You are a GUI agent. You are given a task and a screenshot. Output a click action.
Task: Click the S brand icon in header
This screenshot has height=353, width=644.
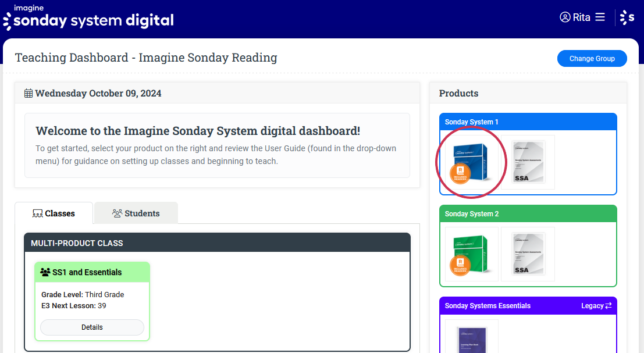627,17
